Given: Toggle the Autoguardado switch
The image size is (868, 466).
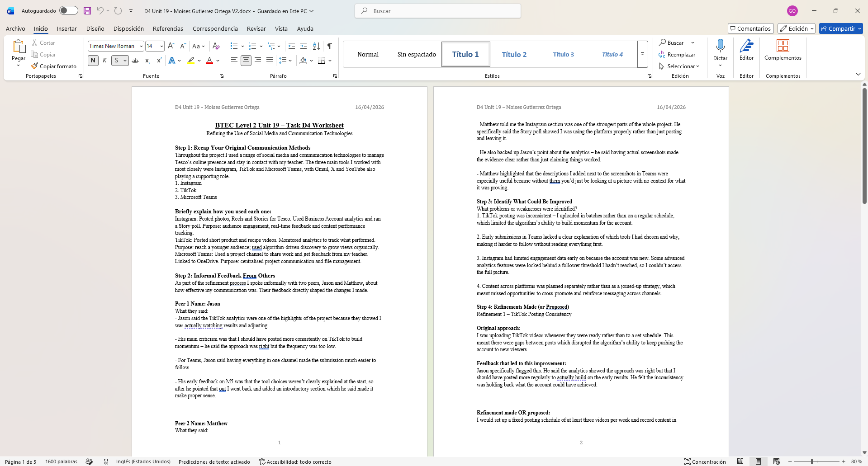Looking at the screenshot, I should tap(69, 10).
